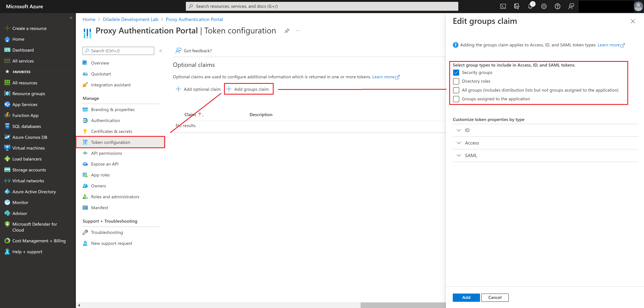Check Groups assigned to the application
Viewport: 644px width, 308px height.
(x=456, y=99)
